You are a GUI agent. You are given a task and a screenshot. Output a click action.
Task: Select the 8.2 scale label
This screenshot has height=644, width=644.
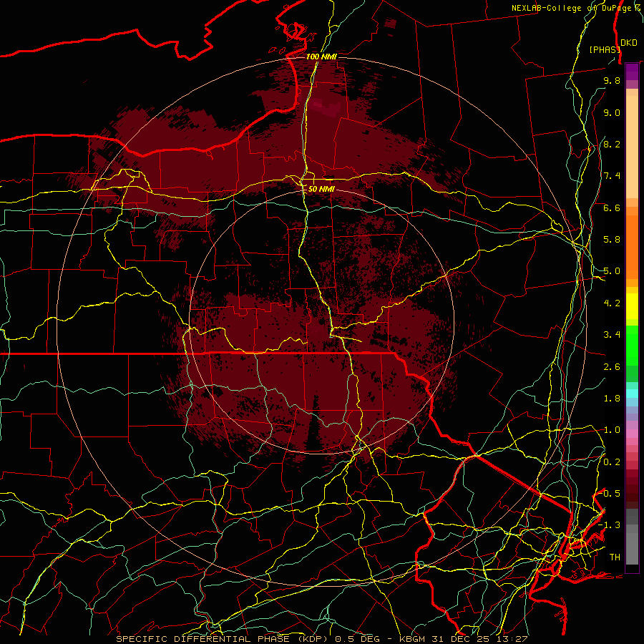click(612, 144)
